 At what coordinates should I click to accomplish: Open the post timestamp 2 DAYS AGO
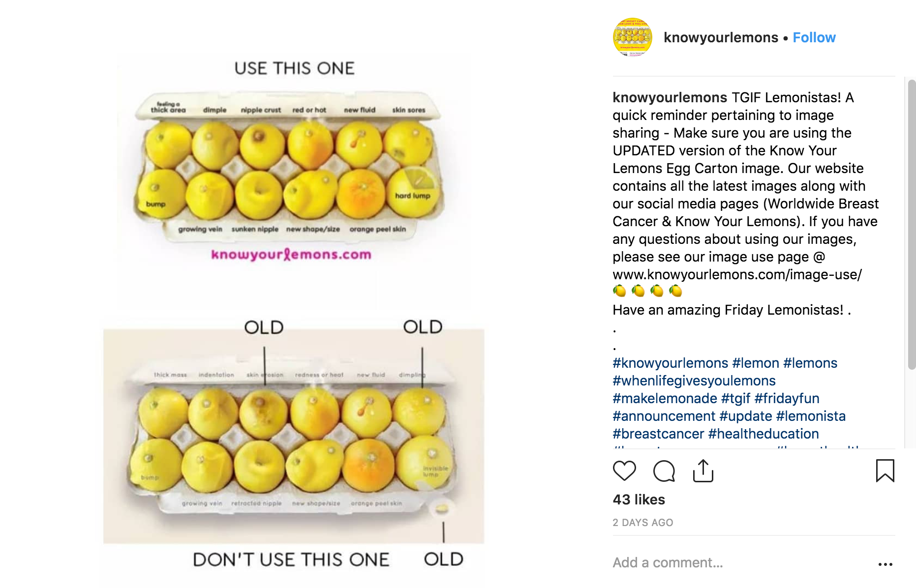[x=642, y=523]
